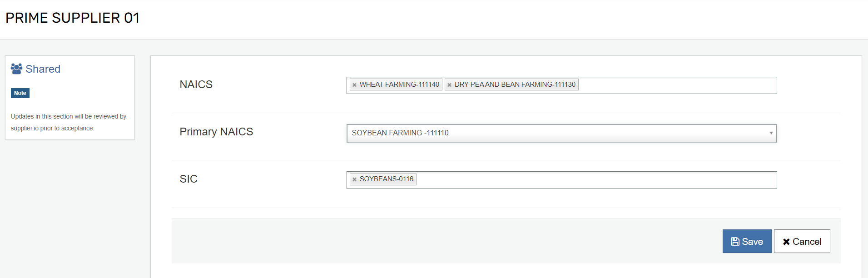Click the PRIME SUPPLIER 01 page title

73,18
